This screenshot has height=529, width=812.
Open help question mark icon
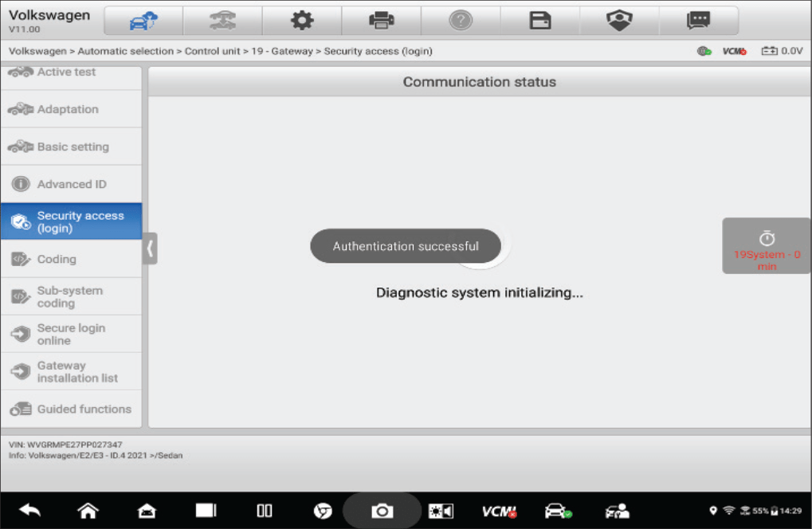[x=461, y=21]
